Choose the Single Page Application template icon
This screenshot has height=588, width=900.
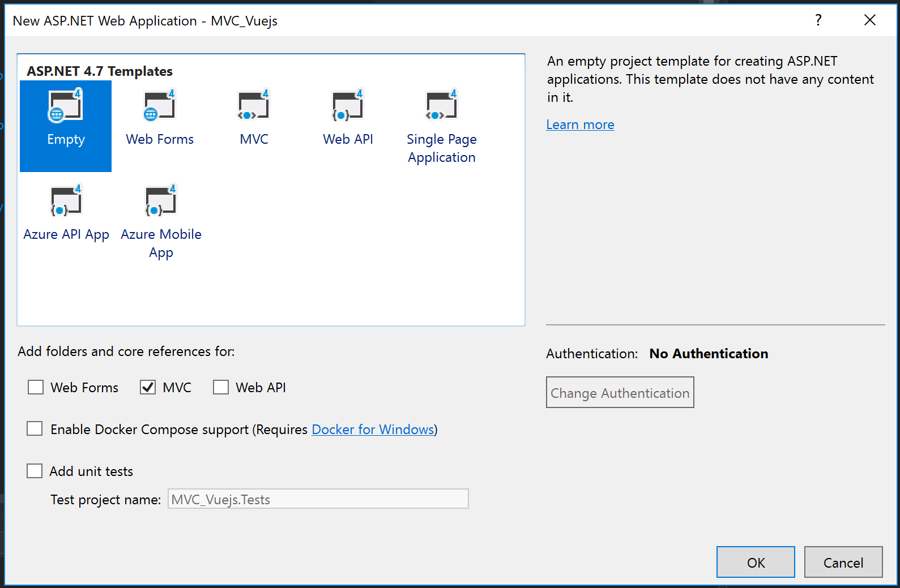click(442, 105)
